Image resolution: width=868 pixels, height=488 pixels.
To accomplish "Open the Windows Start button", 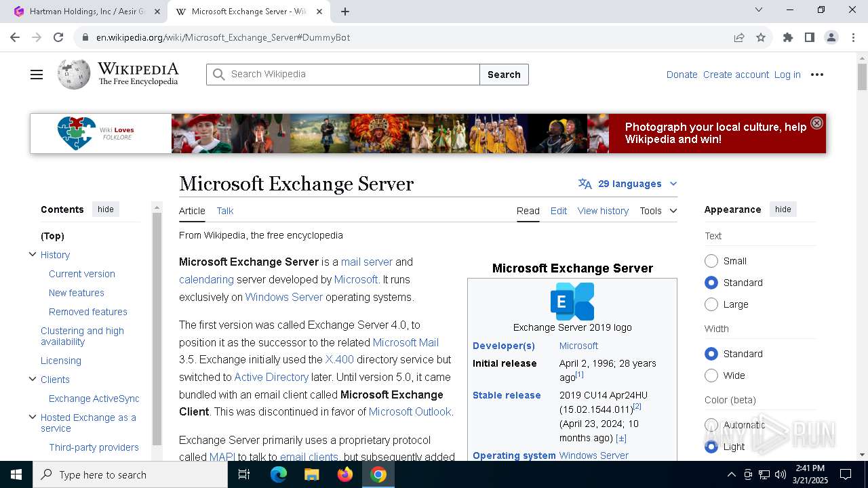I will (16, 474).
